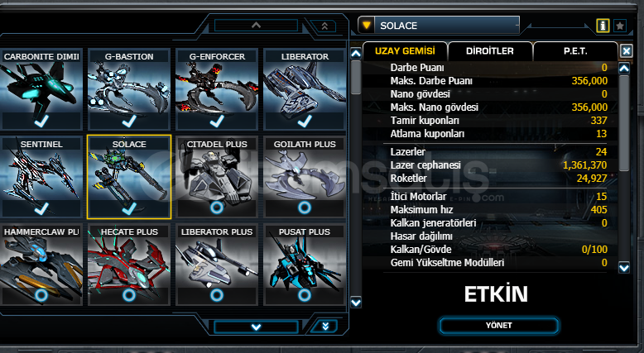
Task: Select the Carbonite Diminisher ship
Action: tap(41, 89)
